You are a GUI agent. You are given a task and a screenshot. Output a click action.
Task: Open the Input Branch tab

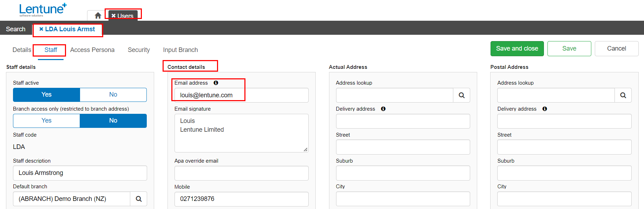click(180, 50)
